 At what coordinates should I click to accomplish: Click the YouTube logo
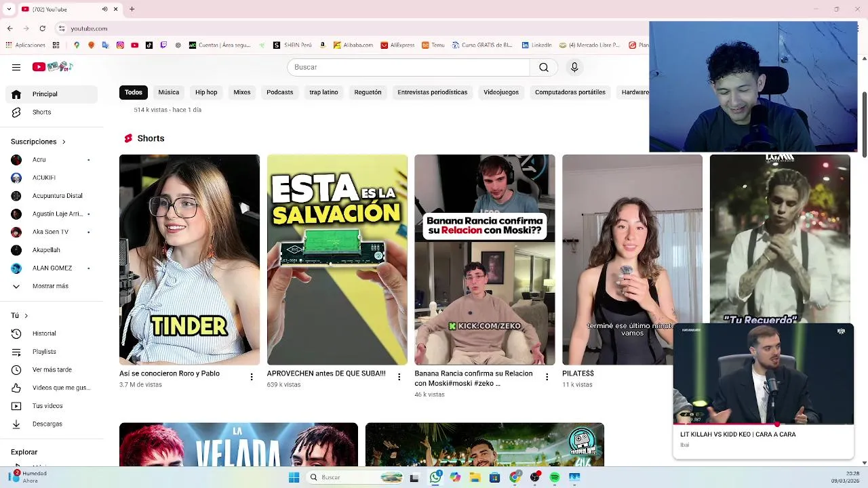click(x=52, y=66)
